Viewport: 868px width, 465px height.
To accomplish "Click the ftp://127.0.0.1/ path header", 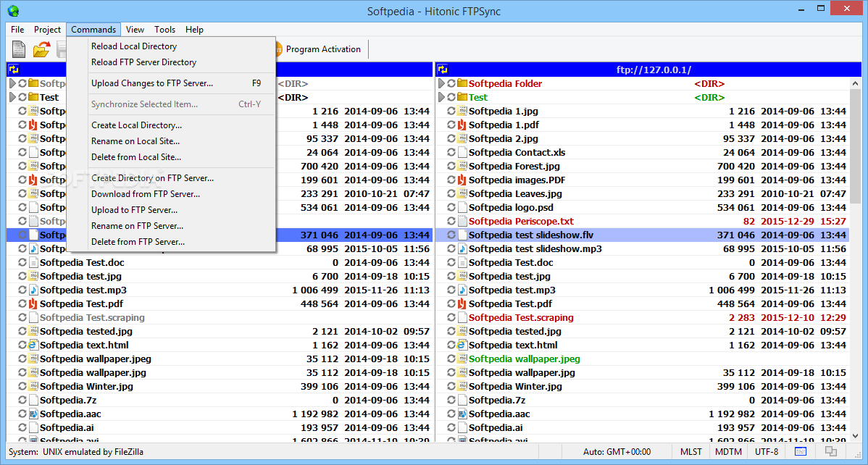I will pyautogui.click(x=654, y=70).
